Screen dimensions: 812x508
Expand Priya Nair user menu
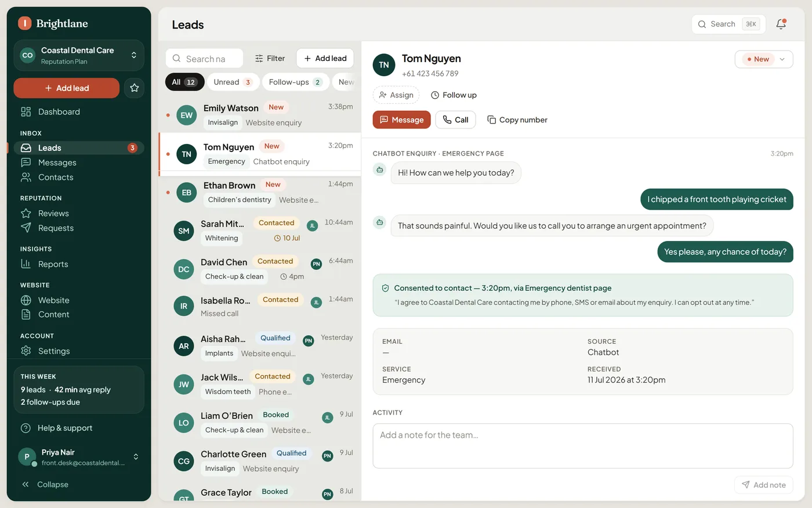click(79, 457)
